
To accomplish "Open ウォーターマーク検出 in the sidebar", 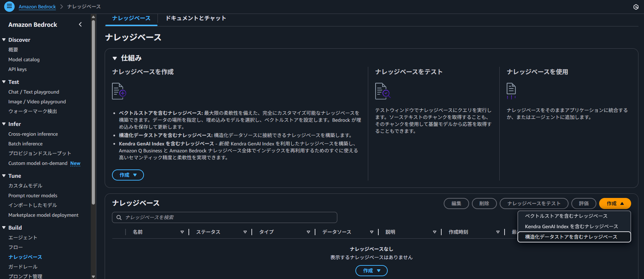I will pos(33,111).
